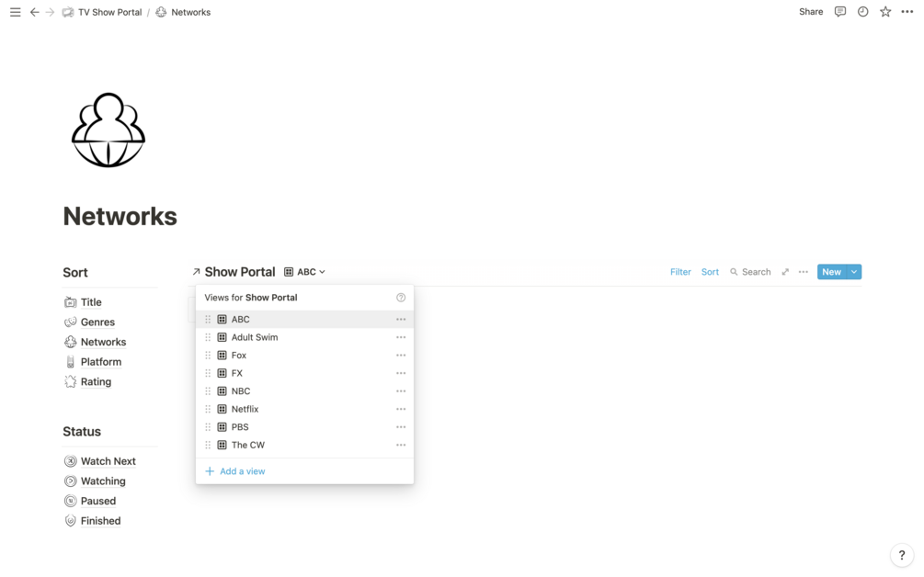Open the Title sort page link
924x577 pixels.
(x=91, y=302)
